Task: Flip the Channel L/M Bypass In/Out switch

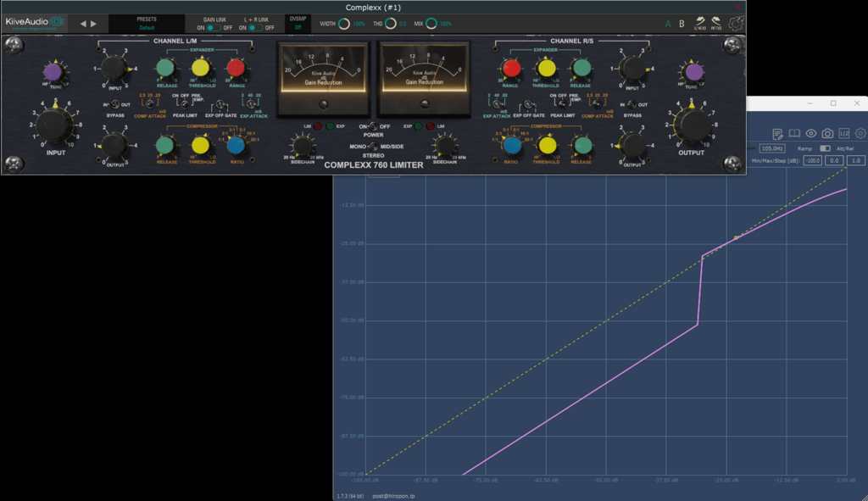Action: [115, 104]
